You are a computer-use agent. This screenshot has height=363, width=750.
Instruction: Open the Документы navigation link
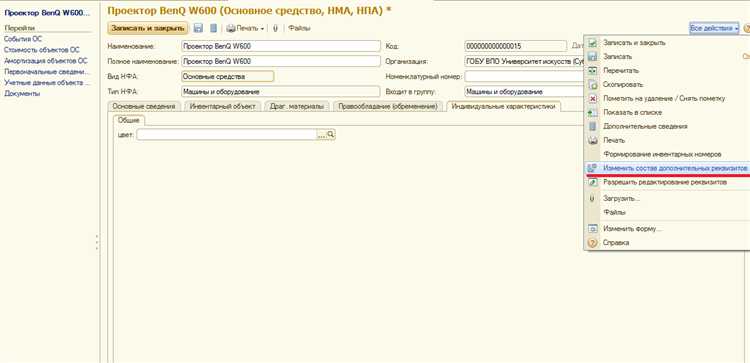tap(22, 94)
